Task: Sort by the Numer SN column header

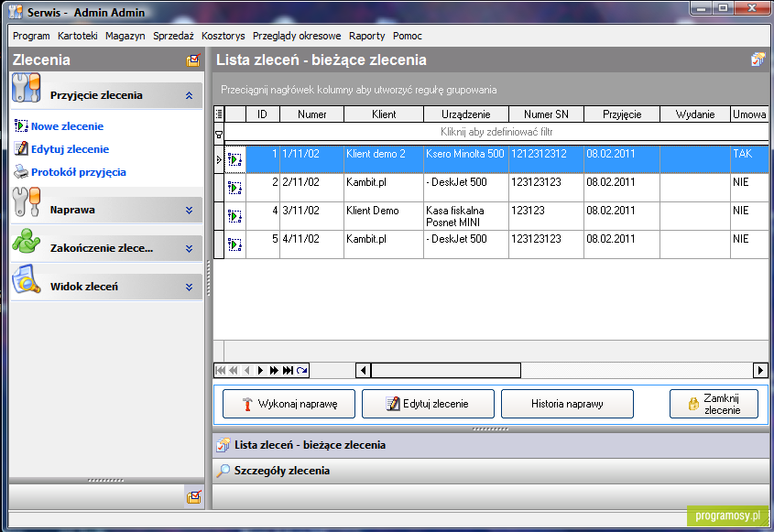Action: pos(546,114)
